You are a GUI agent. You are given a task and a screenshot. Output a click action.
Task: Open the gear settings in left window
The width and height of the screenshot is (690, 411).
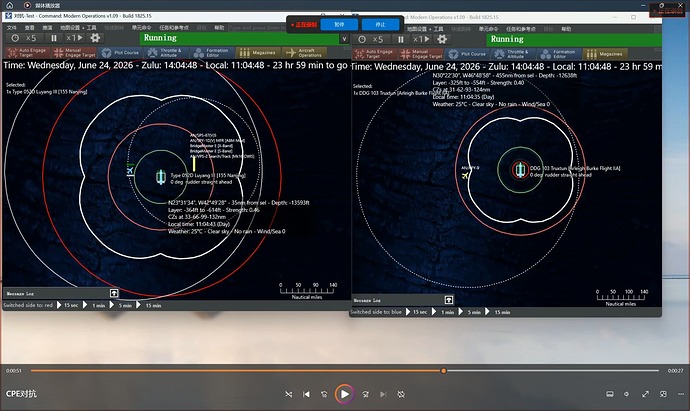95,38
